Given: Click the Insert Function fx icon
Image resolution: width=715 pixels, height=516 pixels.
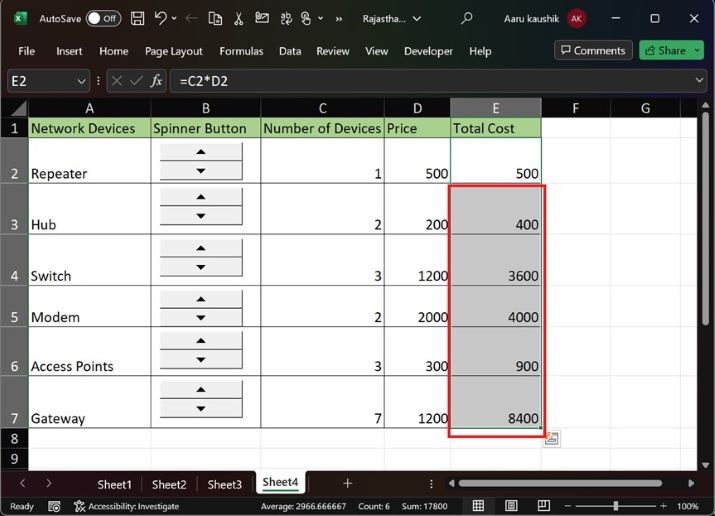Looking at the screenshot, I should tap(156, 81).
